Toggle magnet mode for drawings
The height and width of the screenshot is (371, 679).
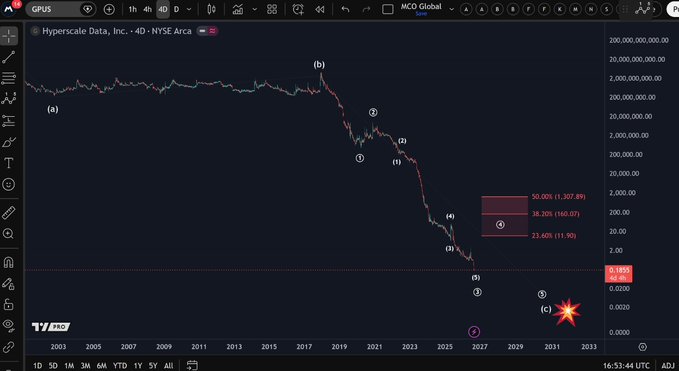coord(9,262)
